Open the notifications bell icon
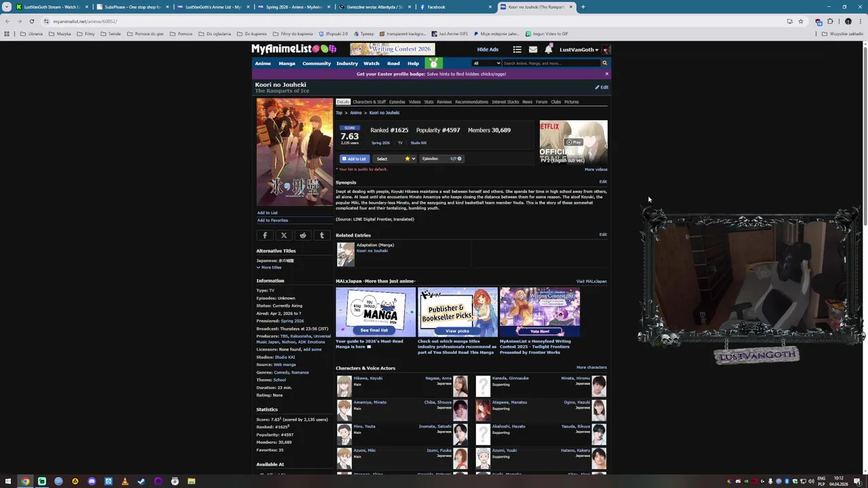The image size is (868, 488). (548, 49)
